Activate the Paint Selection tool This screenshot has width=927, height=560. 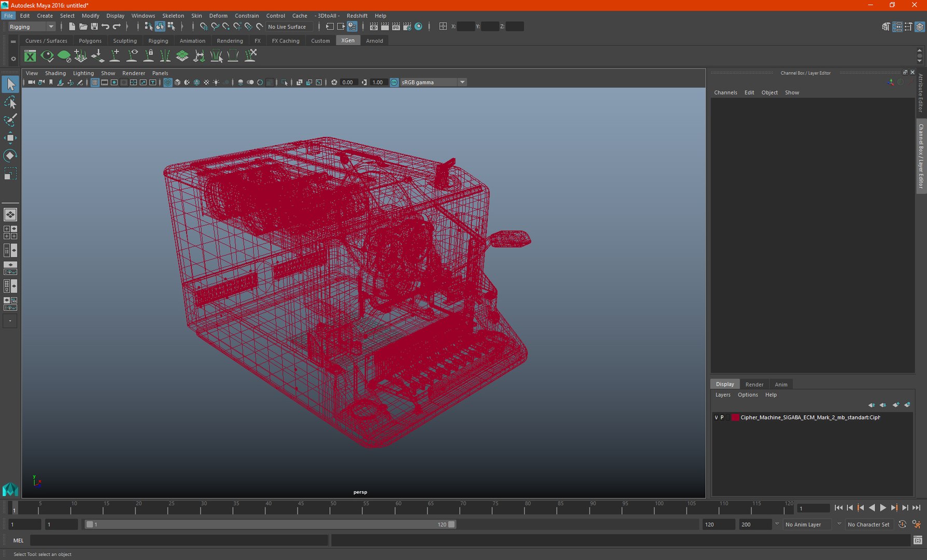(x=10, y=120)
